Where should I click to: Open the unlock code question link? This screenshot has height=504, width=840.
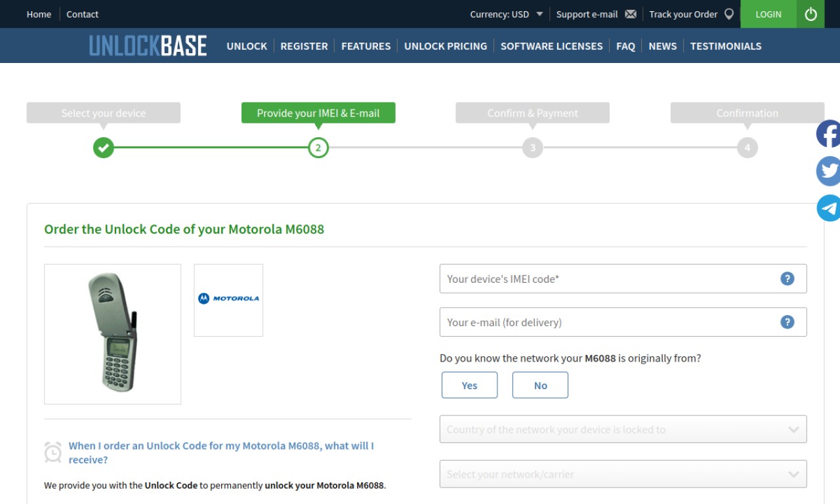pos(221,453)
